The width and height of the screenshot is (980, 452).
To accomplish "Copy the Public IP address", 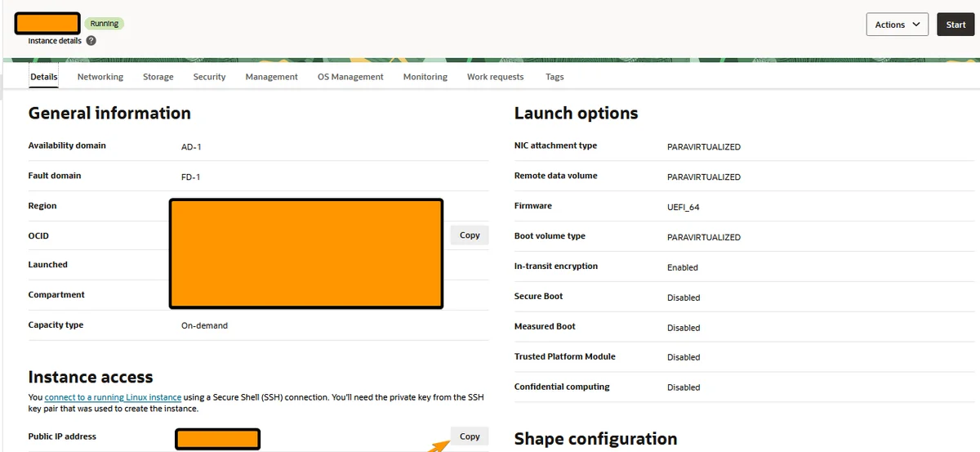I will pos(470,436).
